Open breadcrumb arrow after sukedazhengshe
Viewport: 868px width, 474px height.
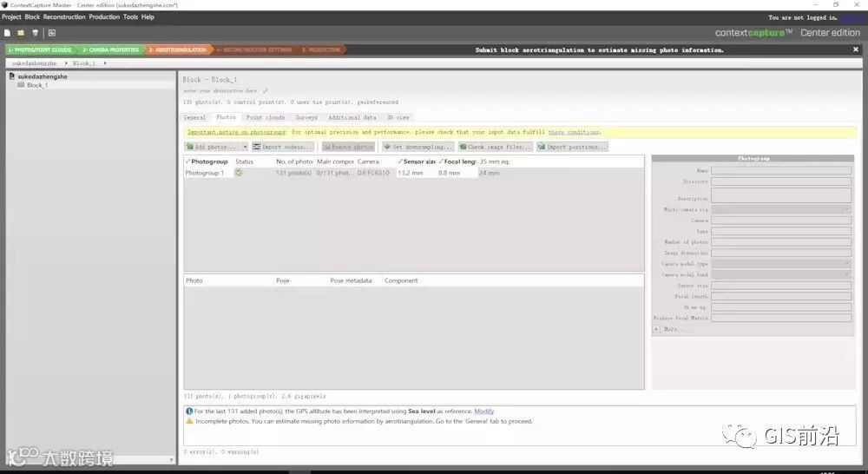coord(66,63)
